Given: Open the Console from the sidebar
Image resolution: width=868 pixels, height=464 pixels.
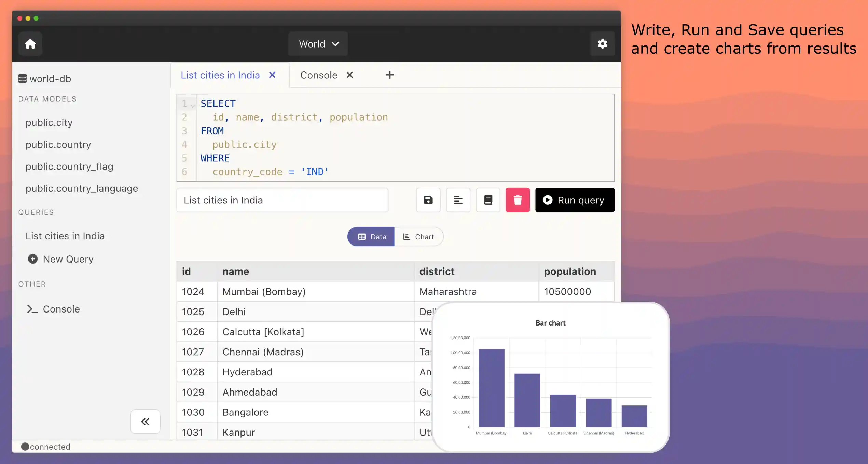Looking at the screenshot, I should click(x=61, y=309).
